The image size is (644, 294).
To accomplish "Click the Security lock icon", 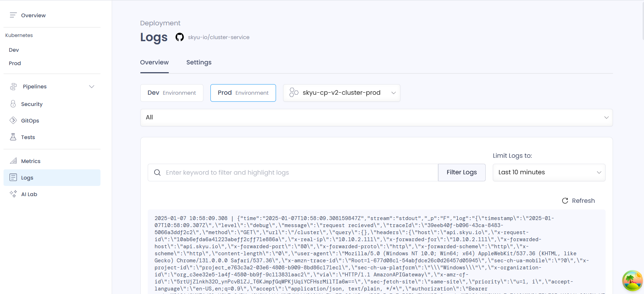I will [13, 104].
